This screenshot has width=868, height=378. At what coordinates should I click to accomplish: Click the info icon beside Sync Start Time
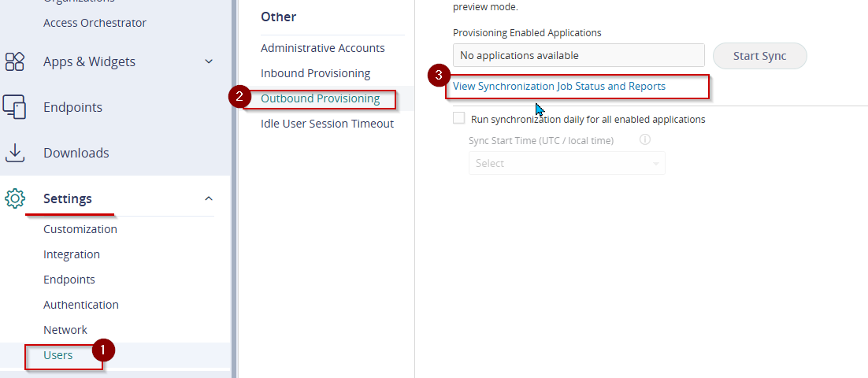644,139
